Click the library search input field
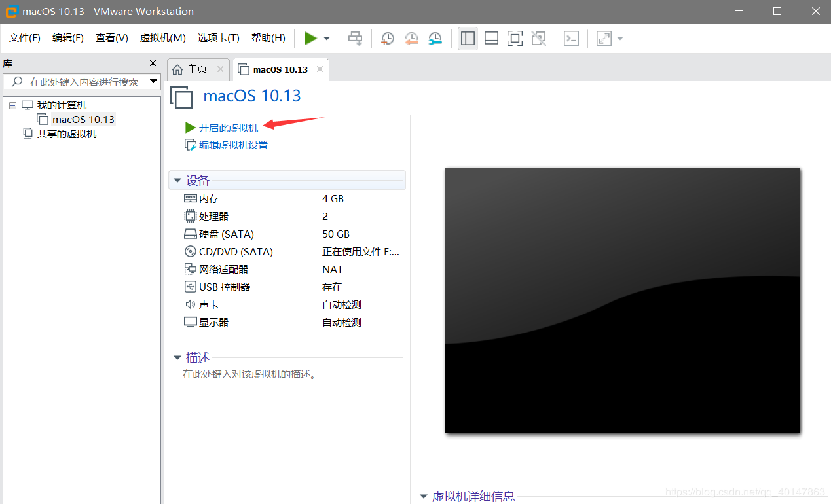Screen dimensions: 831x504 (84, 82)
